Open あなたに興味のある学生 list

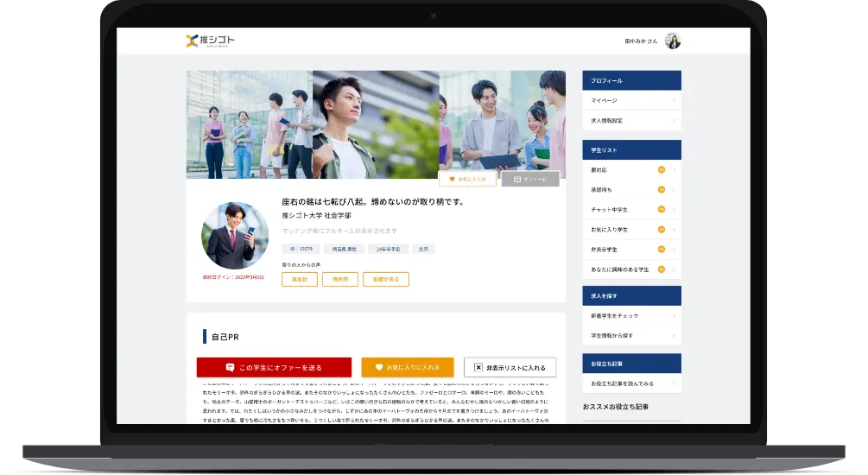(631, 269)
